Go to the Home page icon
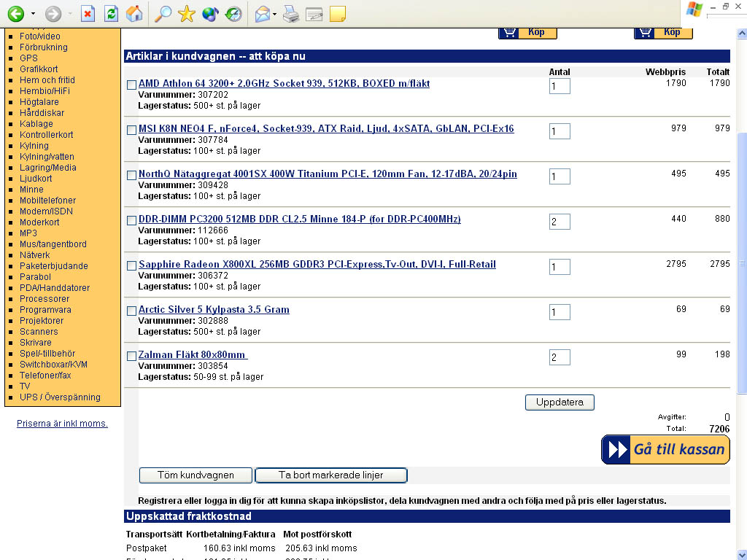The height and width of the screenshot is (560, 747). click(134, 14)
